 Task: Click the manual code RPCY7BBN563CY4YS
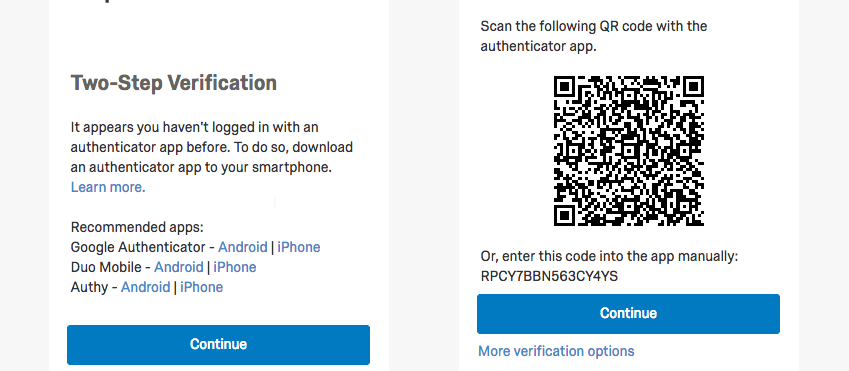coord(549,276)
